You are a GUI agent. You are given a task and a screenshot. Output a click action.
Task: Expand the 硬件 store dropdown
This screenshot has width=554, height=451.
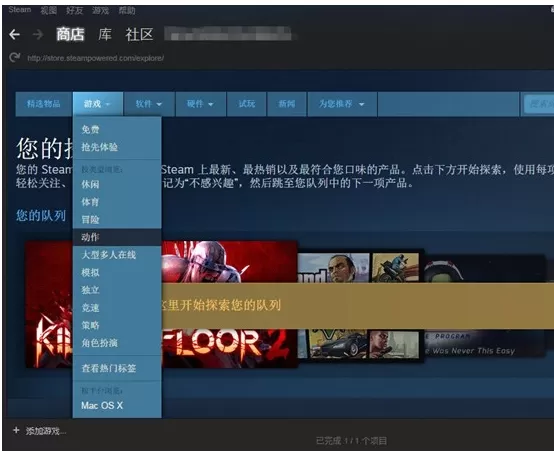tap(200, 104)
